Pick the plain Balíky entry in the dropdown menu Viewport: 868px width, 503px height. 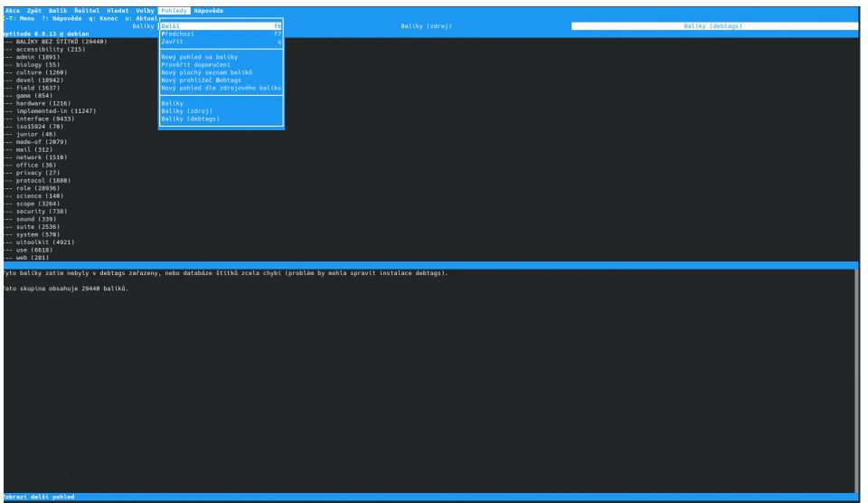coord(221,104)
